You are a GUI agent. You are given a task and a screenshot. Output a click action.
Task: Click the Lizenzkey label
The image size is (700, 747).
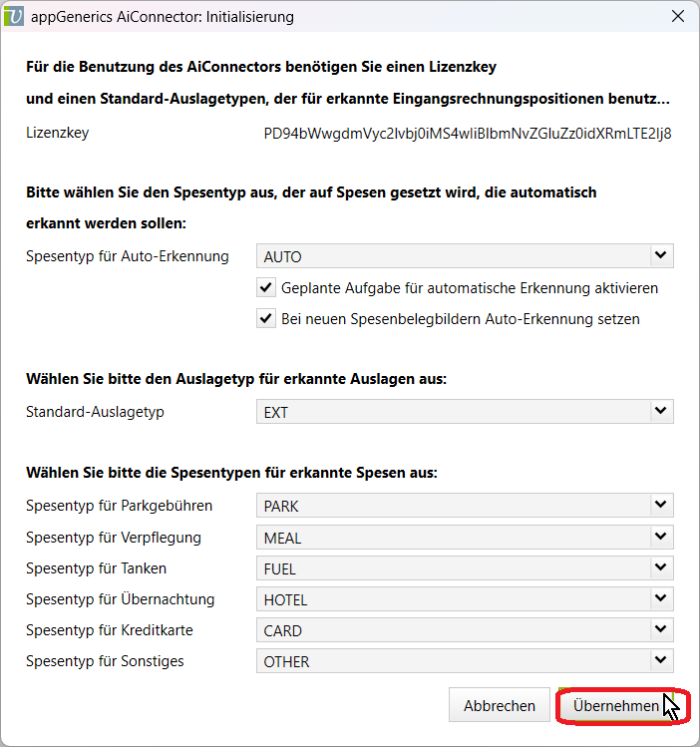coord(58,133)
